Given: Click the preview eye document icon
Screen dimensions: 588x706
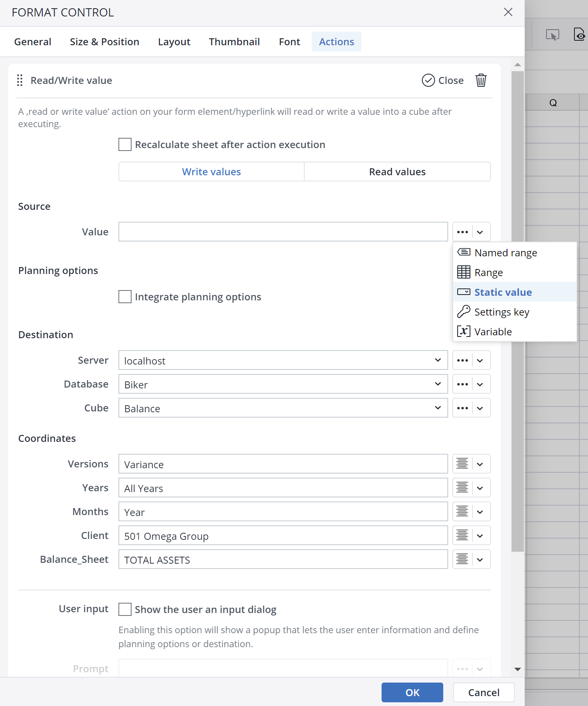Looking at the screenshot, I should point(579,35).
